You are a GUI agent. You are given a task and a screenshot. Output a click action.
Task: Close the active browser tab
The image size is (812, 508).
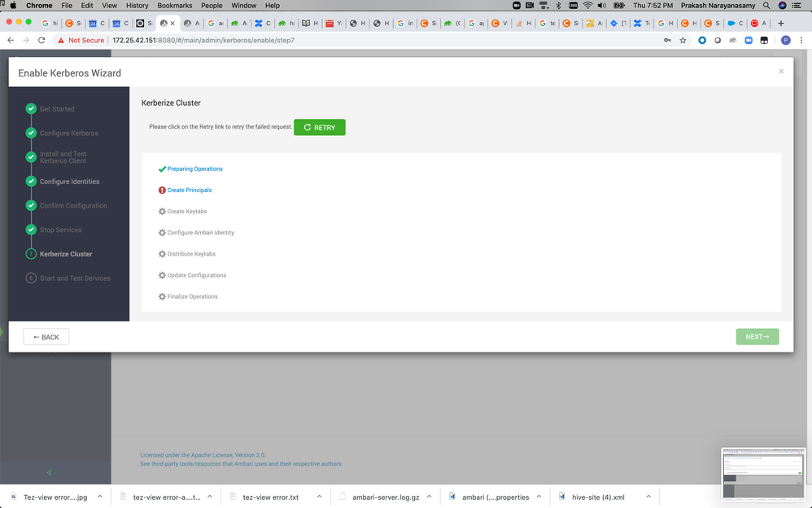coord(172,24)
